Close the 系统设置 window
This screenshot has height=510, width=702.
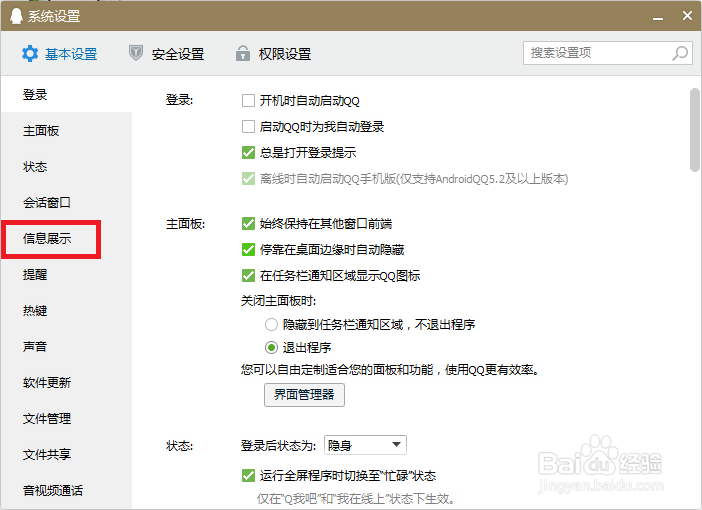click(x=687, y=16)
